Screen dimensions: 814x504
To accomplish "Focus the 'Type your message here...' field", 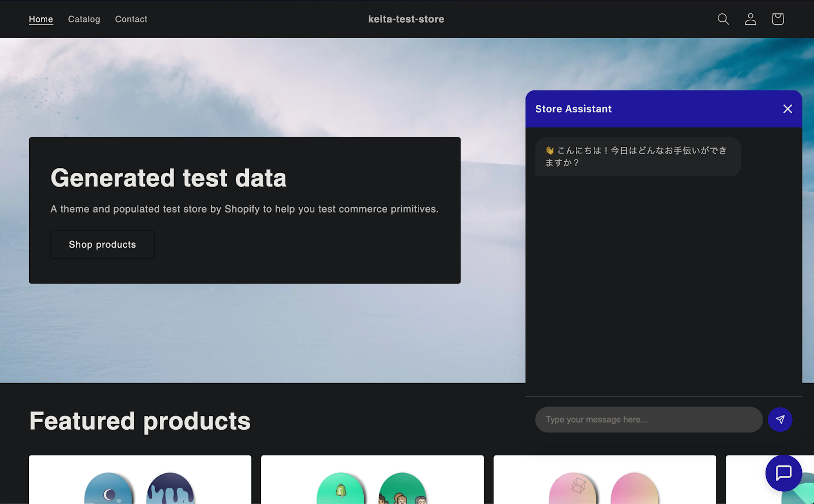I will pyautogui.click(x=649, y=420).
